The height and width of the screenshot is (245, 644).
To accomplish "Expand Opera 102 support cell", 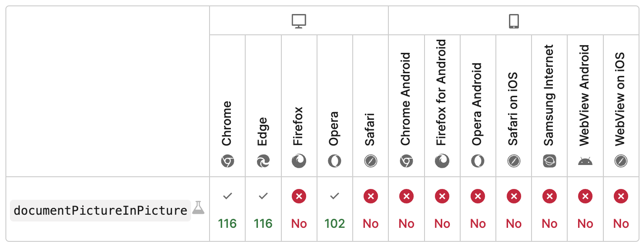I will coord(335,209).
